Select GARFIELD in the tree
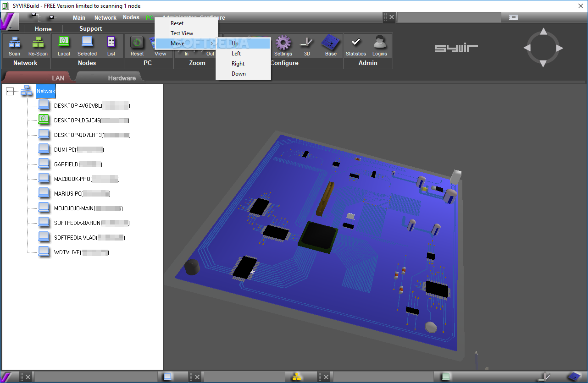This screenshot has width=588, height=383. coord(78,164)
